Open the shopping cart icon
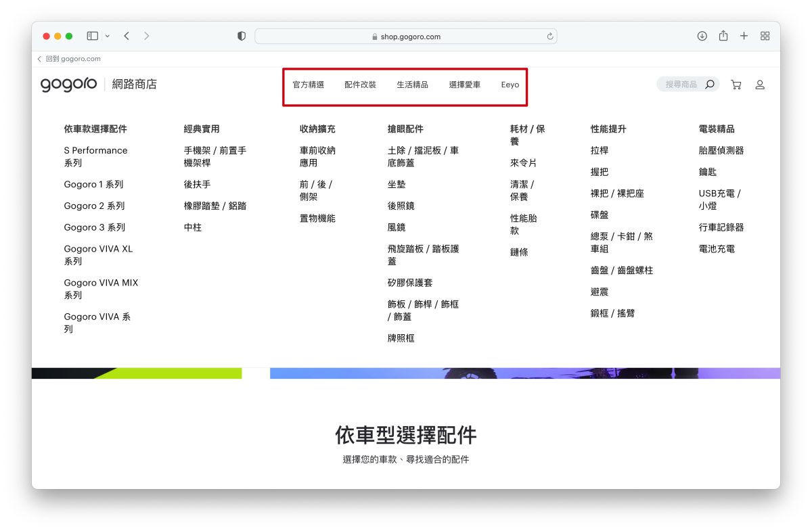The image size is (812, 531). click(x=736, y=85)
